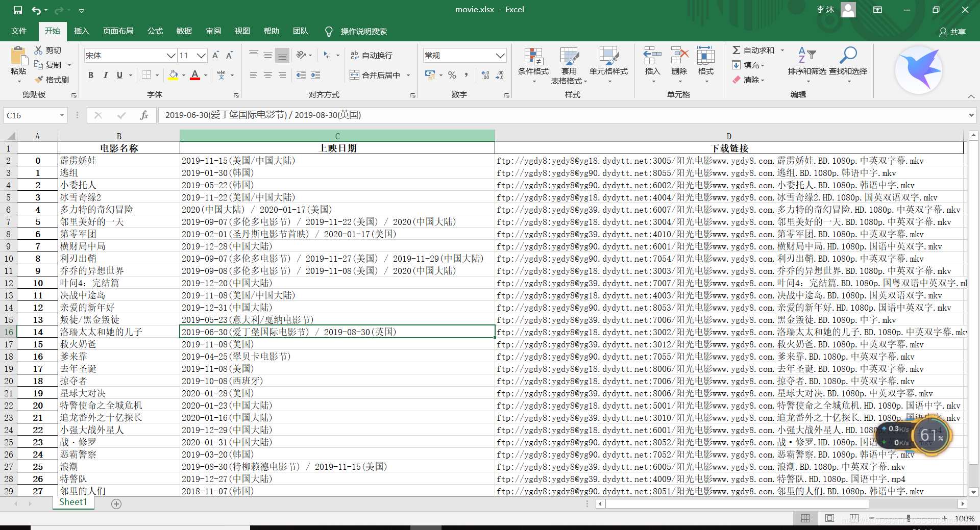Apply cell borders icon

coord(146,75)
